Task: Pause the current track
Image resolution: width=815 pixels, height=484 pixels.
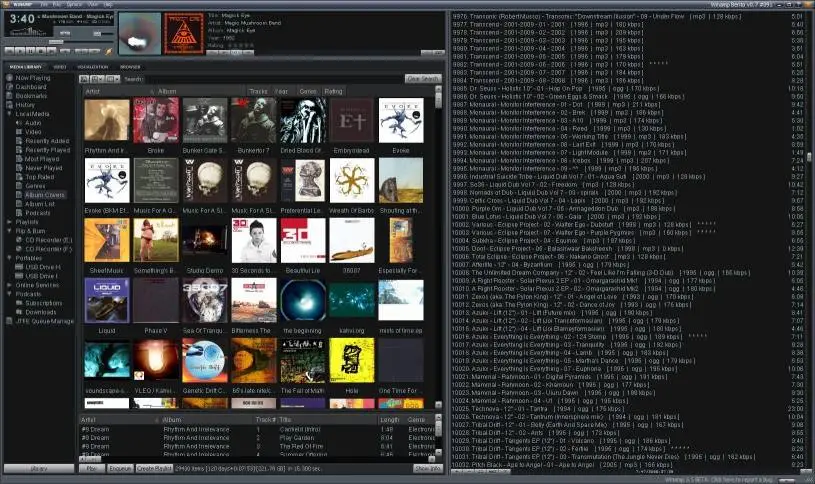Action: (31, 51)
